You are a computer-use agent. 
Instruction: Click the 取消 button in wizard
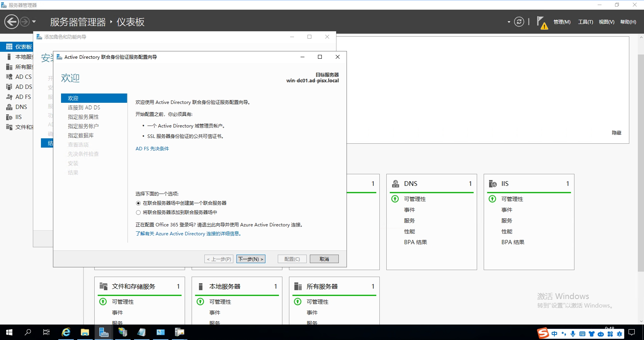324,259
